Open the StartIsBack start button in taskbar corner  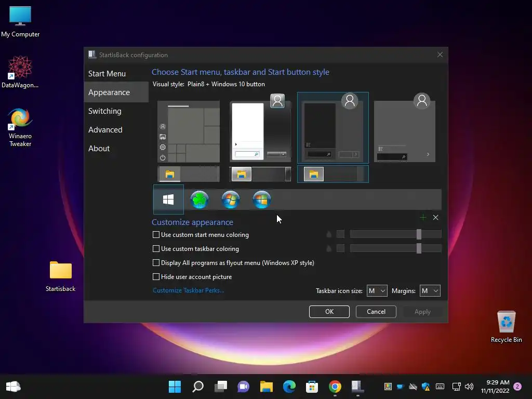pyautogui.click(x=13, y=387)
